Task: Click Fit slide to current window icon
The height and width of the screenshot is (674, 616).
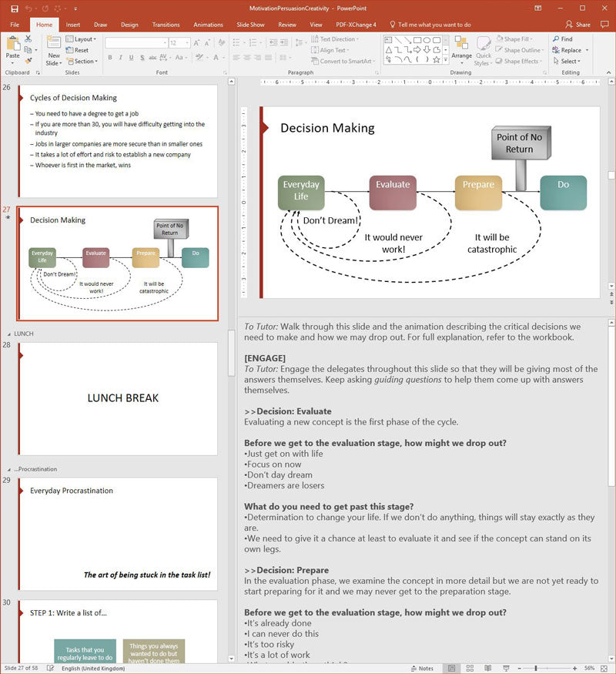Action: click(604, 669)
